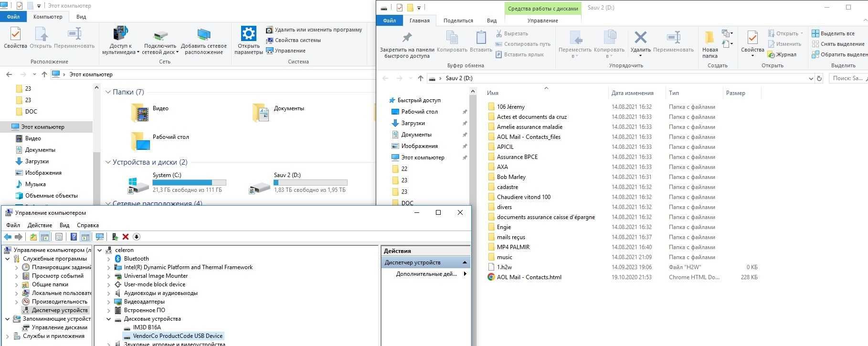Click Добавить сетевое расположение icon
Viewport: 868px width, 346px height.
tap(204, 34)
